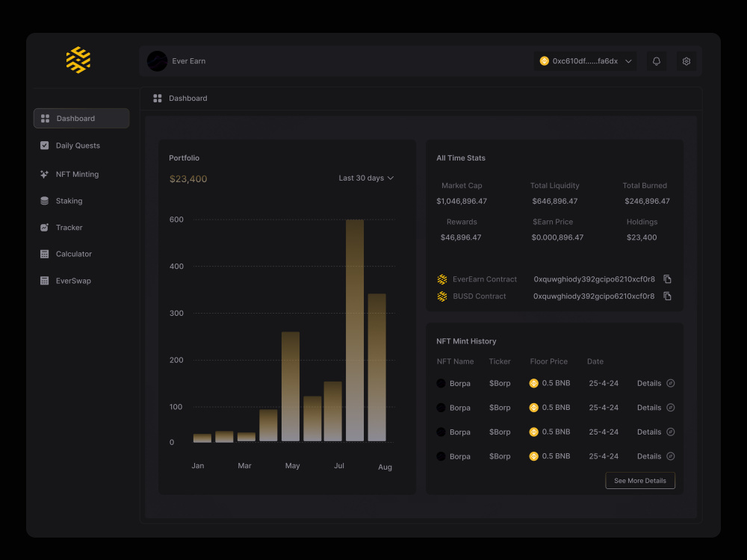Click the Rewards value $46,896.47

(461, 237)
